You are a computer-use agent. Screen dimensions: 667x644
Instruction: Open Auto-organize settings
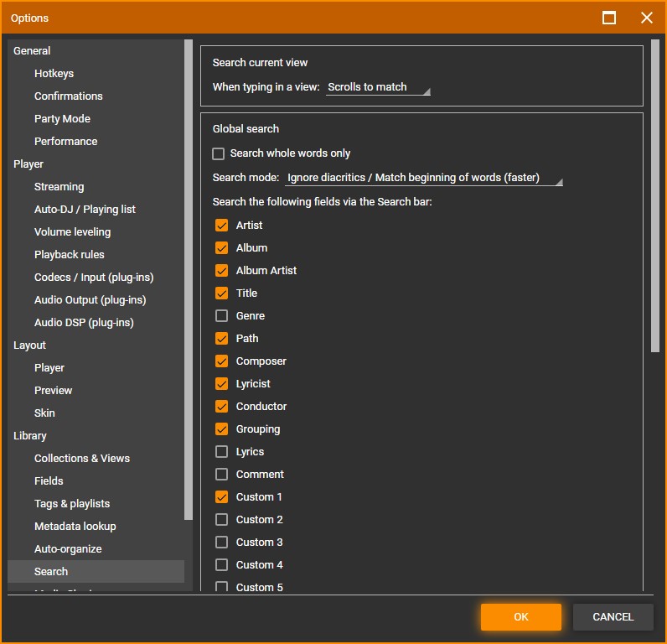(x=68, y=549)
